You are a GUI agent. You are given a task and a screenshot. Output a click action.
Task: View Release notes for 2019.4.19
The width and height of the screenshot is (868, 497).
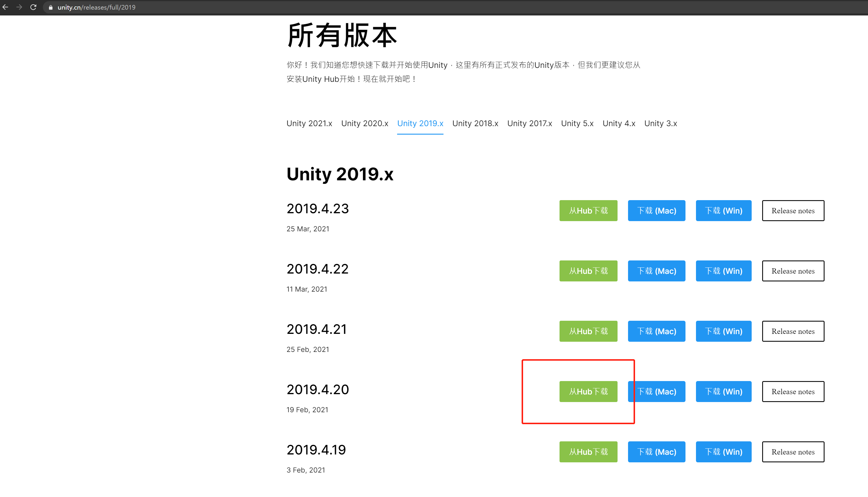(792, 451)
